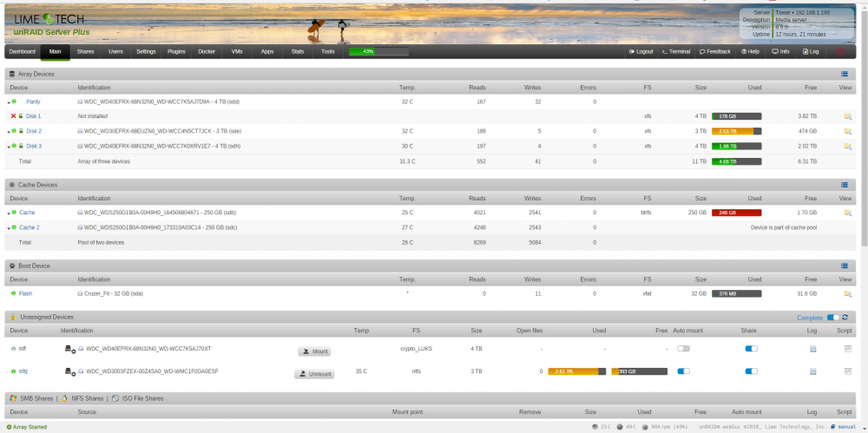This screenshot has height=433, width=868.
Task: Click the "Not installed" Disk 1 text
Action: coord(93,116)
